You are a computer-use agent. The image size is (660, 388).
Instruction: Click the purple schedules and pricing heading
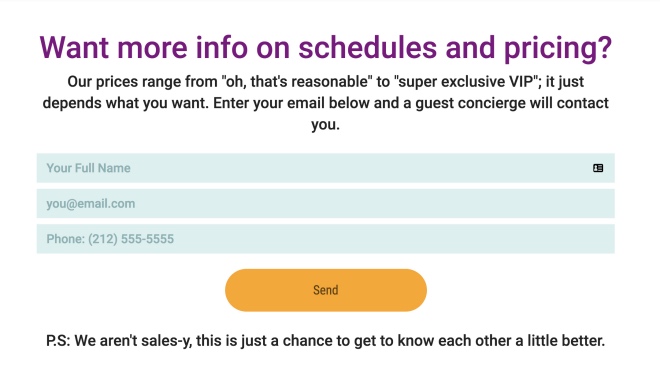click(325, 48)
